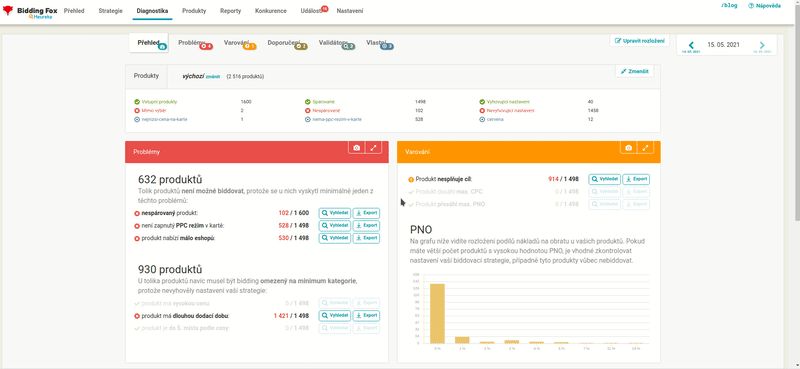Click the PNO heading
The width and height of the screenshot is (800, 369).
click(x=421, y=229)
